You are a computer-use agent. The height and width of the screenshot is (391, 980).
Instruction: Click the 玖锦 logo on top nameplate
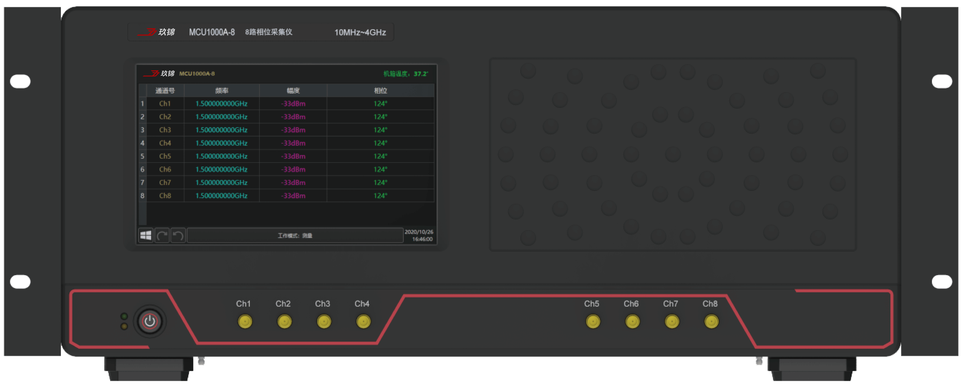pyautogui.click(x=156, y=32)
